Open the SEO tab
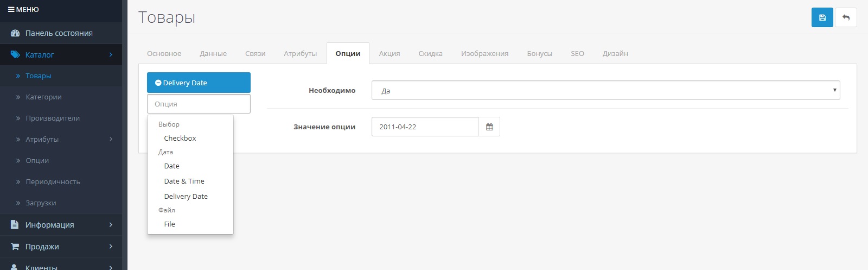Image resolution: width=868 pixels, height=270 pixels. [x=577, y=54]
